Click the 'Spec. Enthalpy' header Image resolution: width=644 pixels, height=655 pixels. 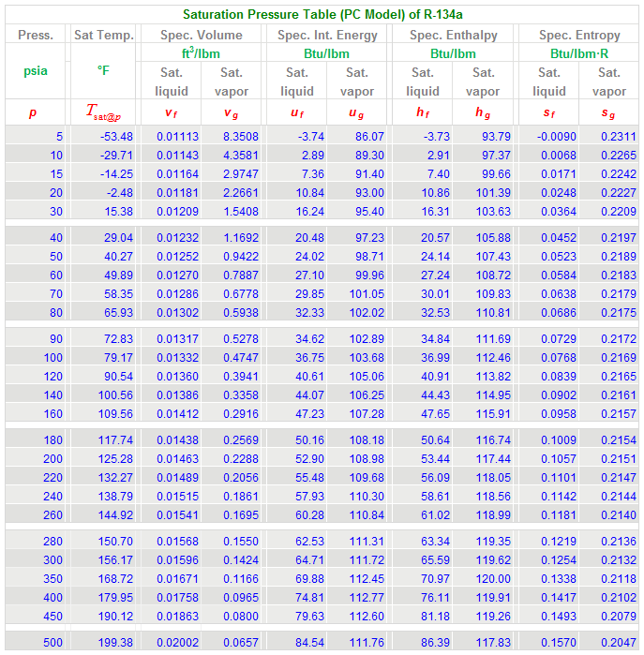(454, 35)
